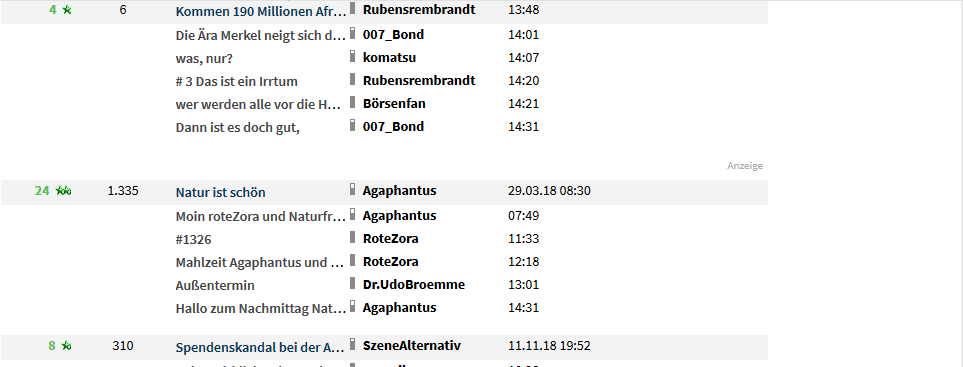Click the Anzeige label

click(x=744, y=166)
